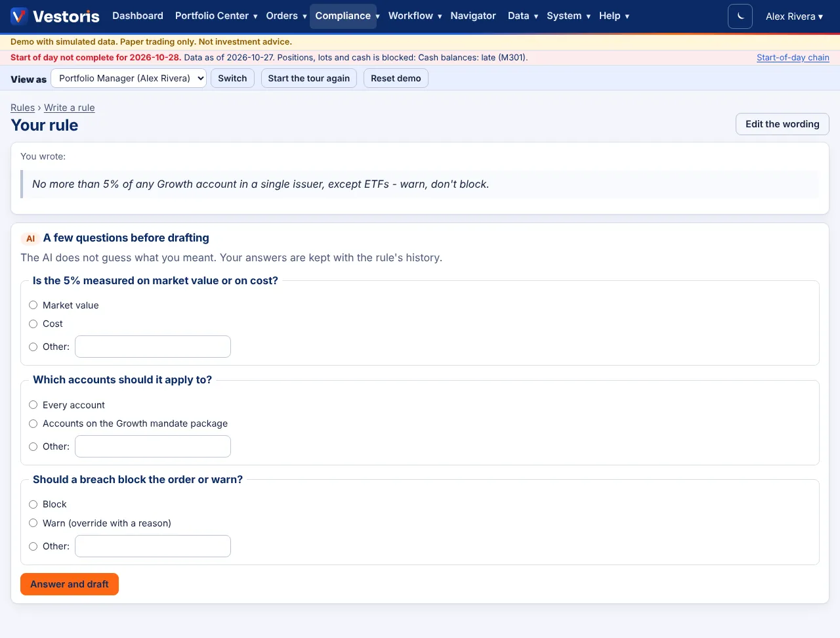Select Other radio under breach question
This screenshot has height=638, width=840.
tap(33, 546)
